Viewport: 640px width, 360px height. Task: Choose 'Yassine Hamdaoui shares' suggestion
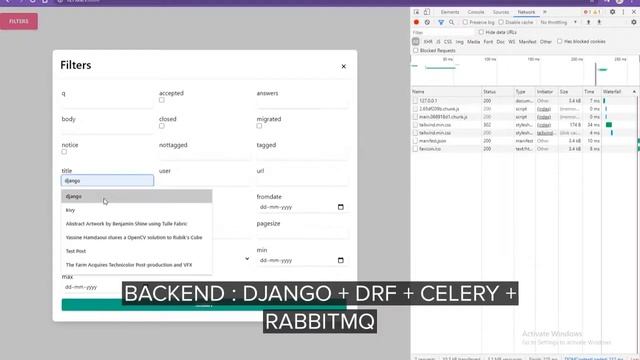click(x=137, y=237)
